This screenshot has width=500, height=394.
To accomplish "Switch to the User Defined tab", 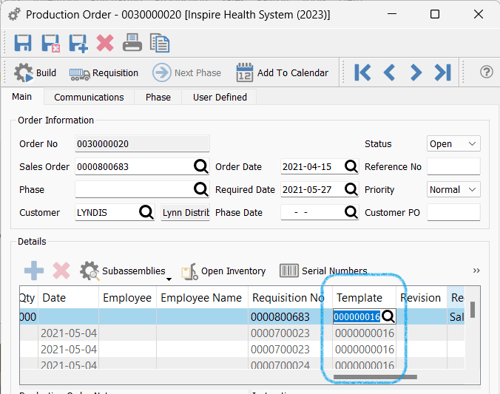I will click(220, 97).
